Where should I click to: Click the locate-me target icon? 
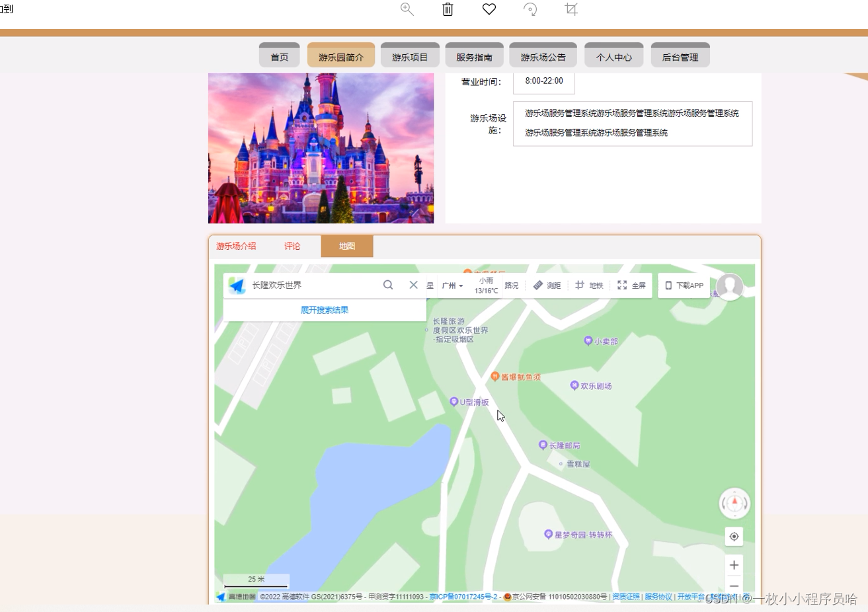734,537
